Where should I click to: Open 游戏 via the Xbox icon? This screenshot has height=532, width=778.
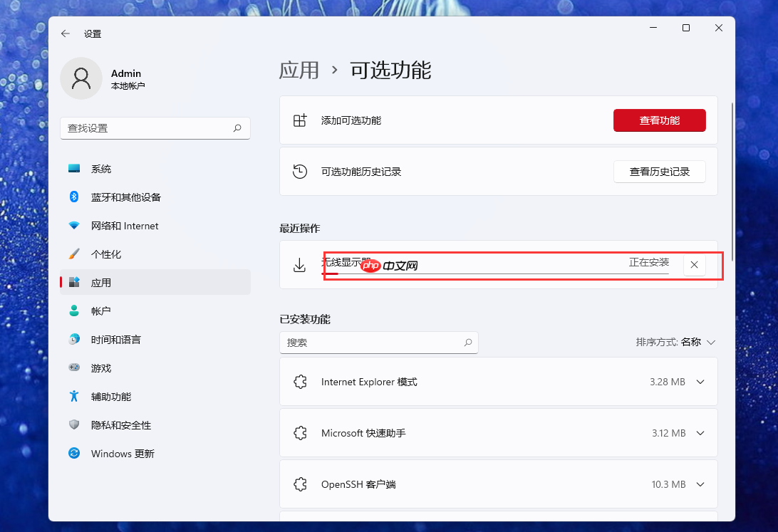(73, 368)
